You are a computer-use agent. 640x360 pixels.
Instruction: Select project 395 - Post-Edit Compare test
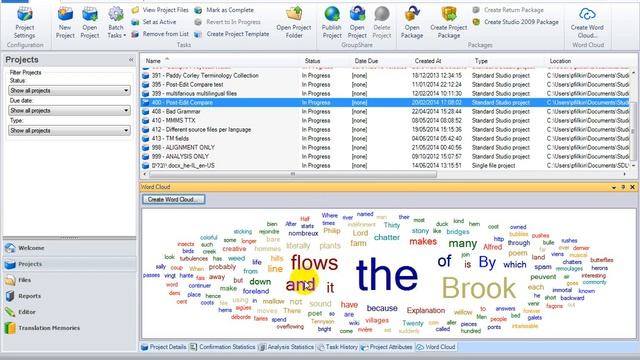coord(386,84)
